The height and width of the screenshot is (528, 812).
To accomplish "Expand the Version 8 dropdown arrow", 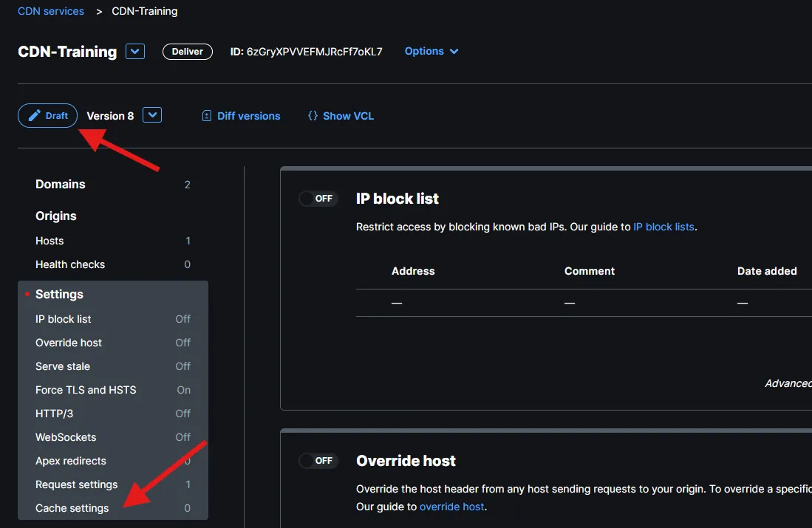I will click(152, 115).
